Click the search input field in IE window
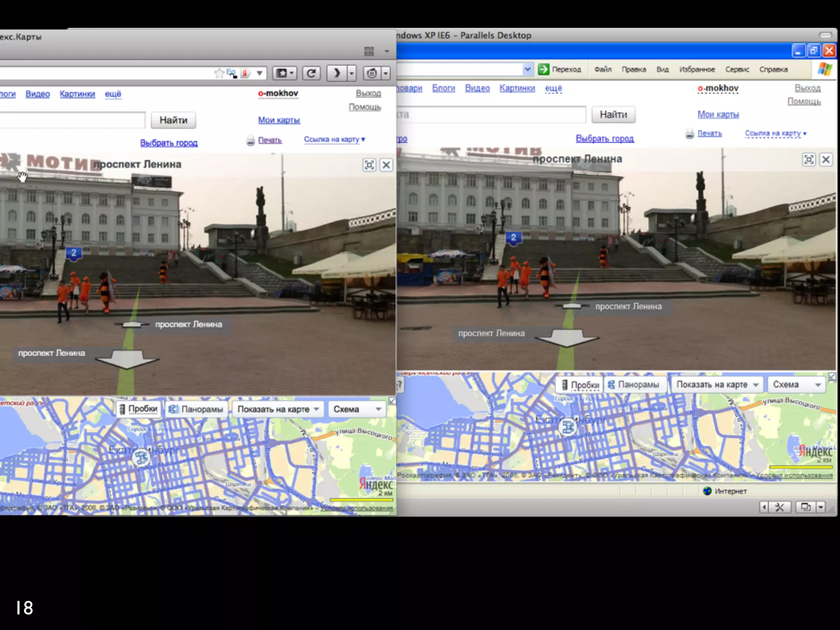The width and height of the screenshot is (840, 630). [x=492, y=114]
